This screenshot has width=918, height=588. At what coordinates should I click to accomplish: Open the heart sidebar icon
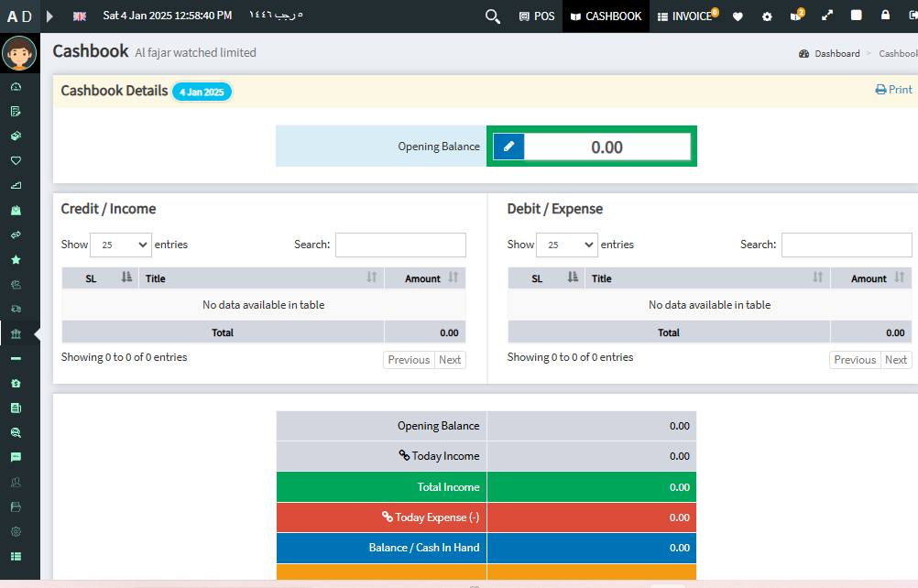click(x=16, y=160)
